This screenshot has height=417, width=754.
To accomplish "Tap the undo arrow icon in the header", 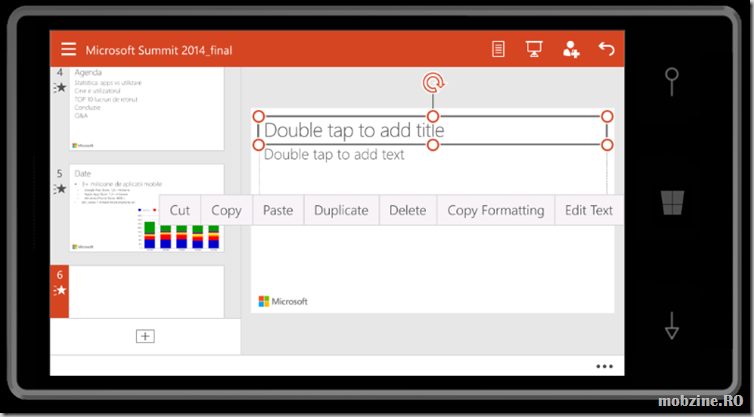I will 606,49.
